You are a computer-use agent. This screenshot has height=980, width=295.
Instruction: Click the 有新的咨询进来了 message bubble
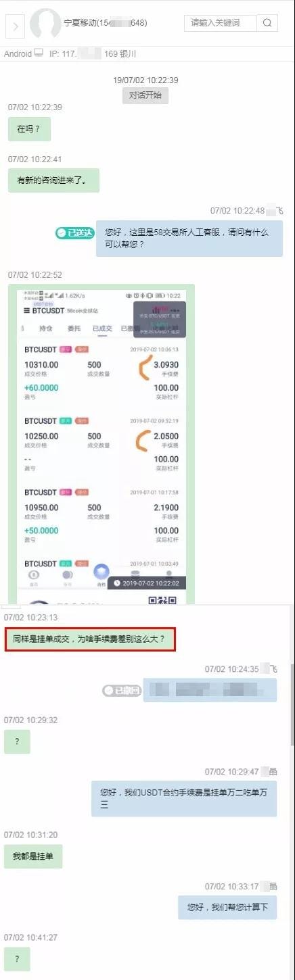click(x=53, y=180)
